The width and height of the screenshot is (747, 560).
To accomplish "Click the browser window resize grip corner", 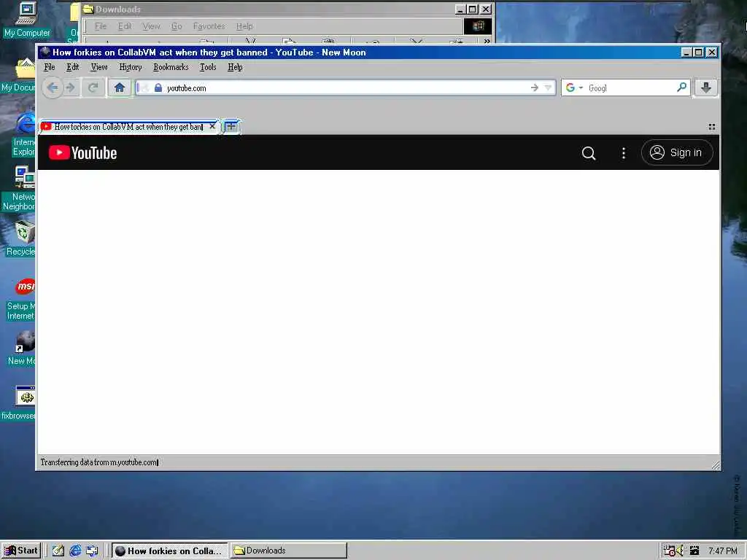I will coord(716,465).
